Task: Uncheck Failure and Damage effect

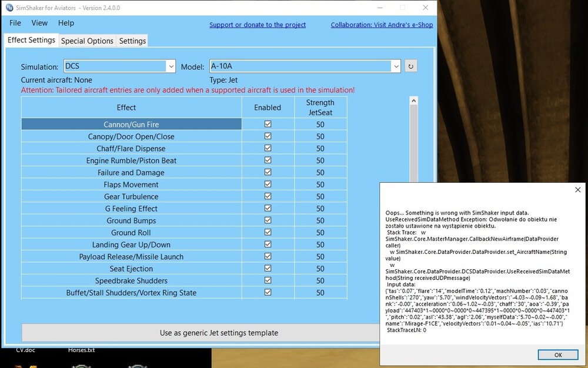Action: coord(268,172)
